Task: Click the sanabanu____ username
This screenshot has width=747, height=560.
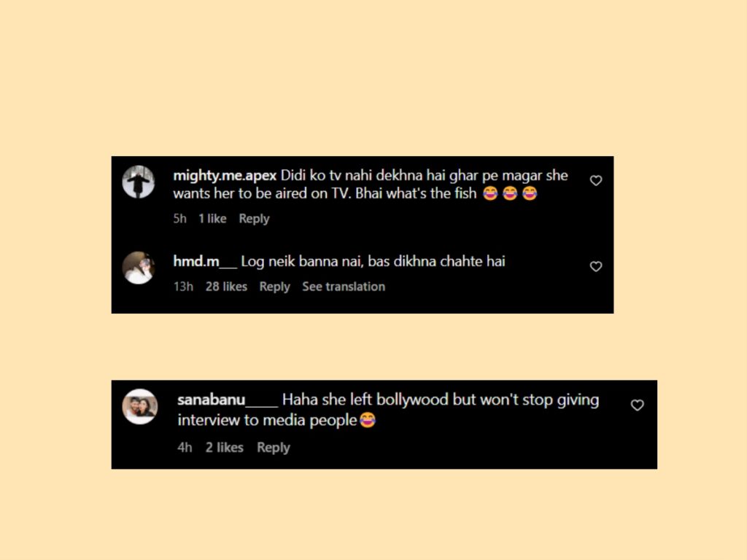Action: 228,400
